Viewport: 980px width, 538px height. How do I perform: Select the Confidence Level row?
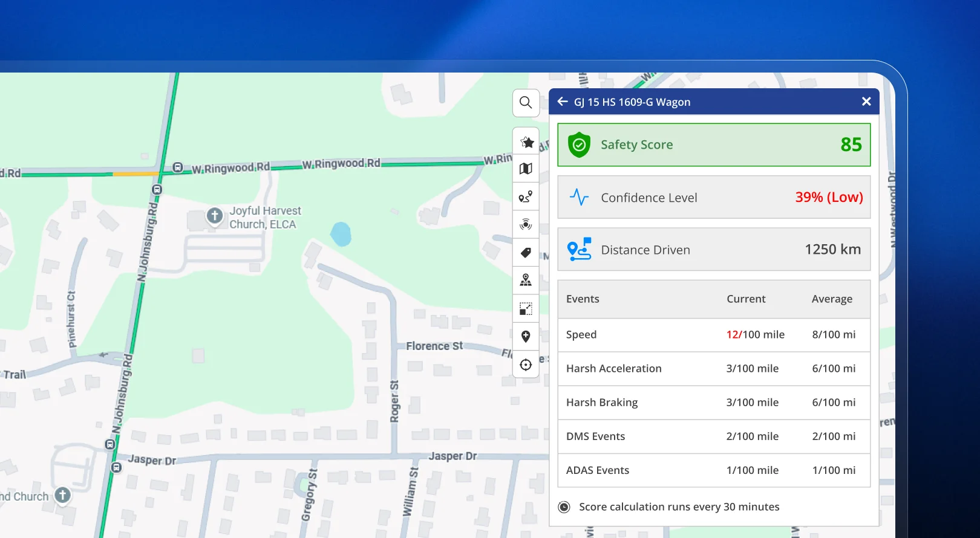click(714, 197)
